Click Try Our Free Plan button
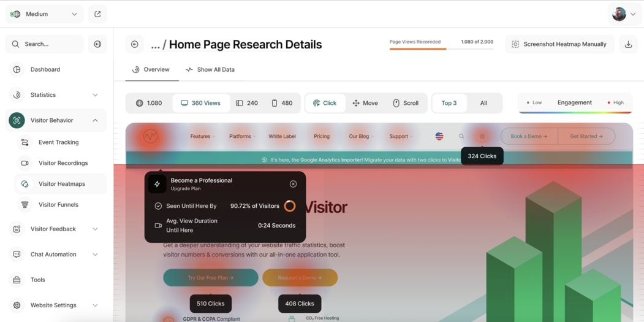644x322 pixels. (x=211, y=278)
